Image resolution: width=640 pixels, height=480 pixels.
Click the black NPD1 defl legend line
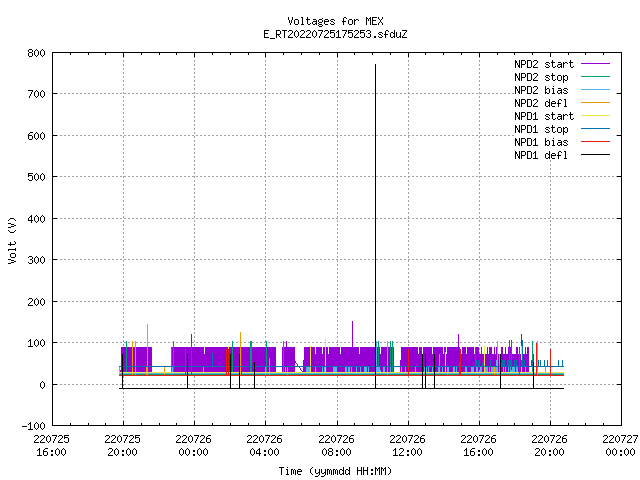point(595,155)
